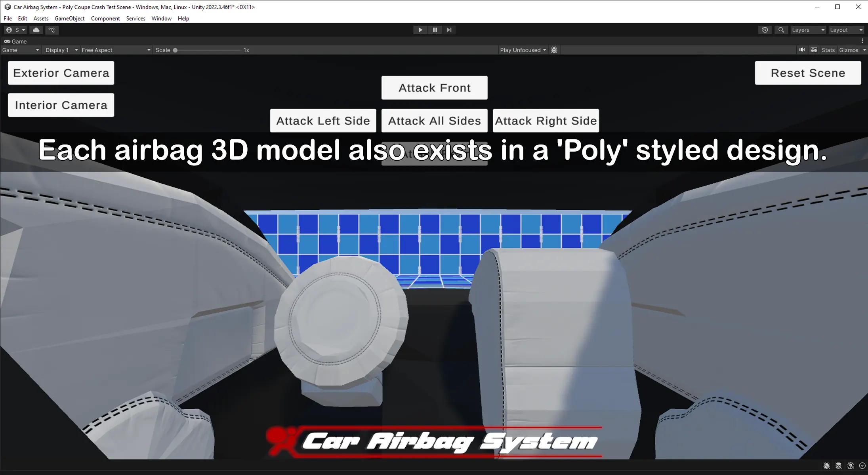Click the Step frame button
This screenshot has height=475, width=868.
449,30
